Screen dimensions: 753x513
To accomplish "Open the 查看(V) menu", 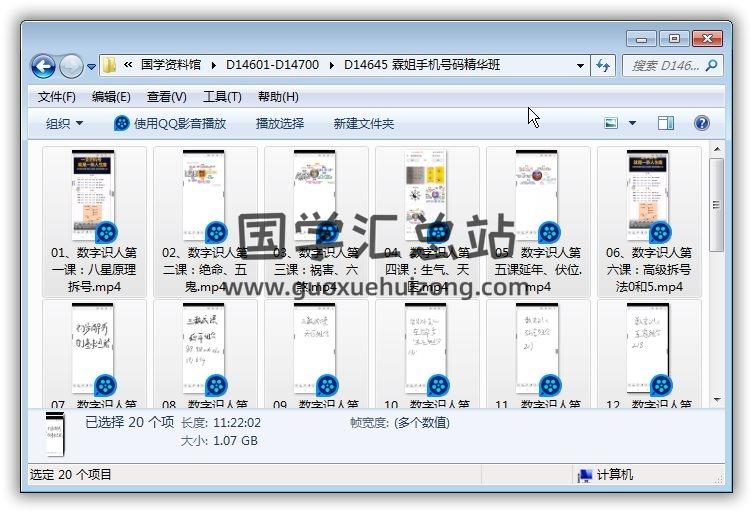I will pyautogui.click(x=166, y=97).
